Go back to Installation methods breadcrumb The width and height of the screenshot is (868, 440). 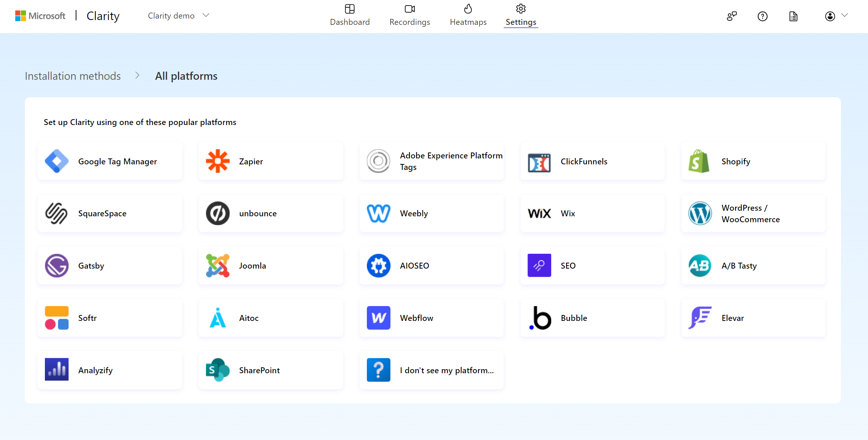click(x=73, y=76)
